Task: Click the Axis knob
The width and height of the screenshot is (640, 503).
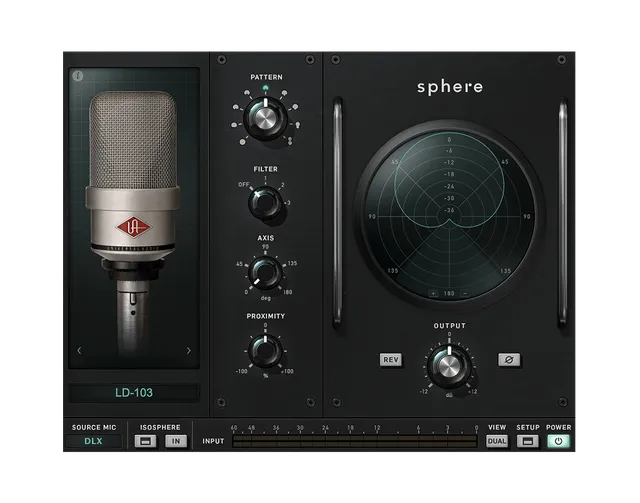Action: (265, 272)
